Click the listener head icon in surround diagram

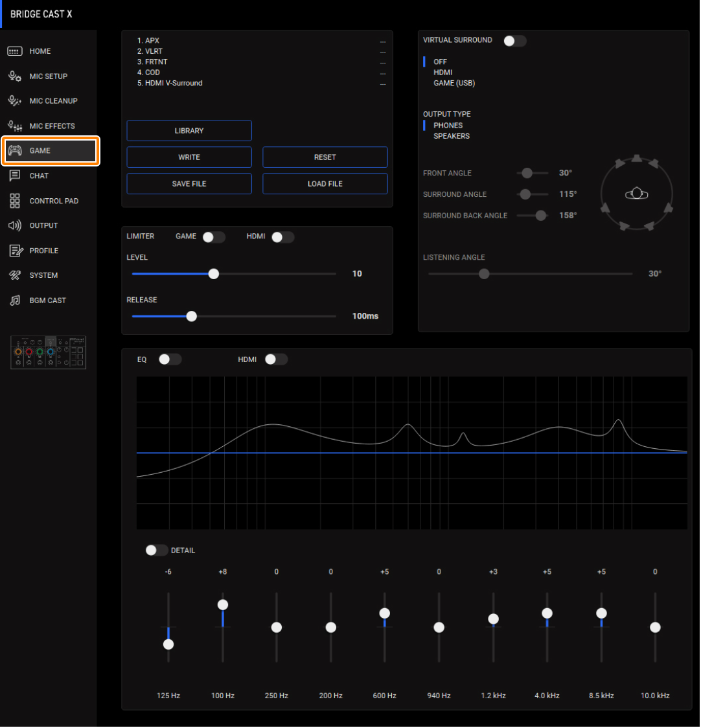636,193
